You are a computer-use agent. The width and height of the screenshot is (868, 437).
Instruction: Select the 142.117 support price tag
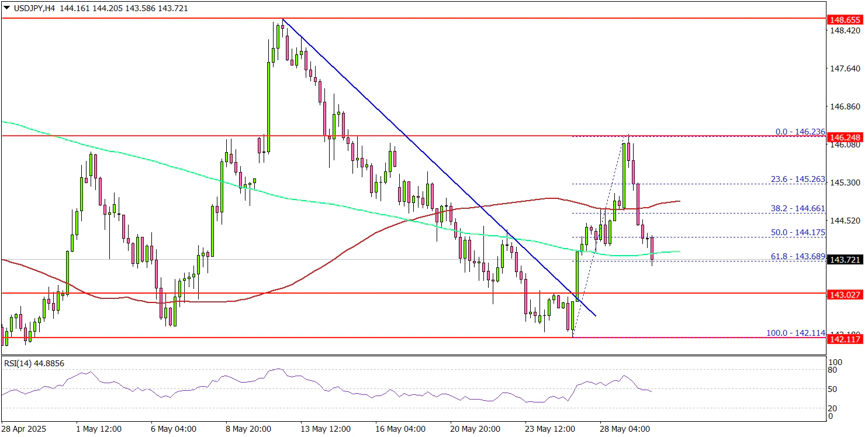(845, 338)
